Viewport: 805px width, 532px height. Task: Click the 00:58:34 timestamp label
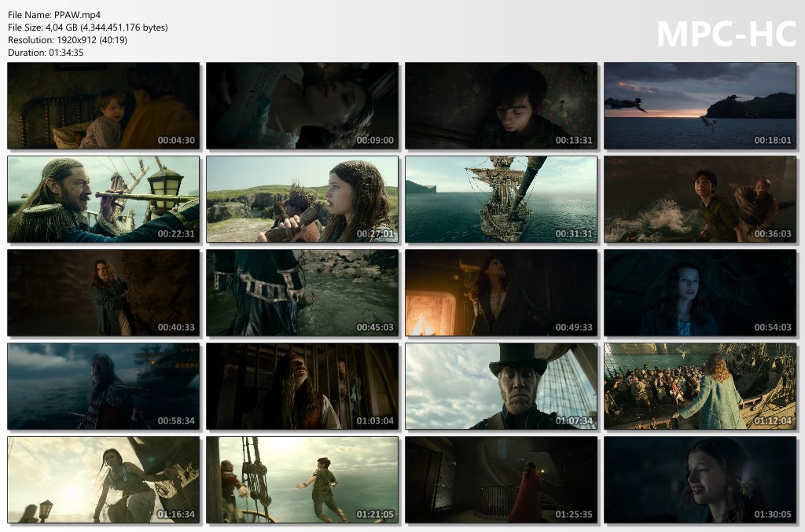(176, 421)
